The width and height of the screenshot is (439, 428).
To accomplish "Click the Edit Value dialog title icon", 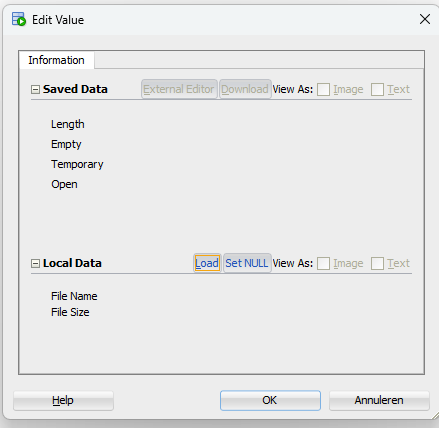I will tap(19, 19).
